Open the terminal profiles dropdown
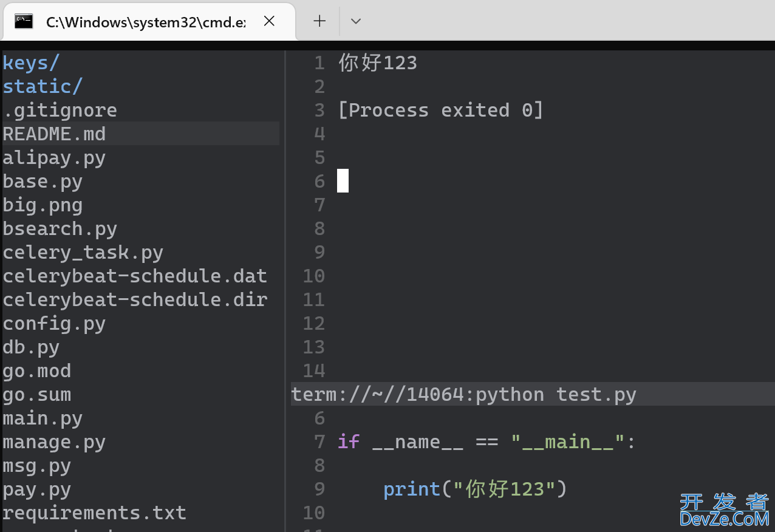The image size is (775, 532). pyautogui.click(x=356, y=21)
